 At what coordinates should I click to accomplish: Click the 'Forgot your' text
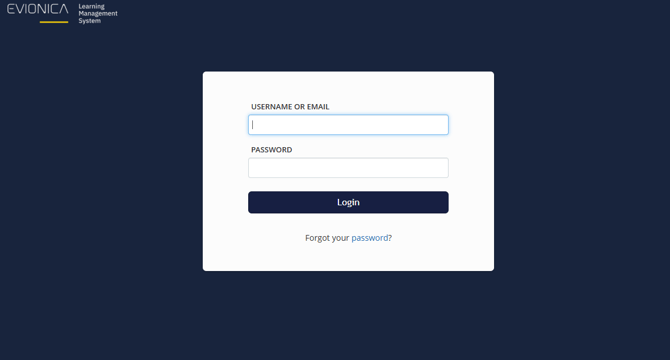pyautogui.click(x=327, y=238)
